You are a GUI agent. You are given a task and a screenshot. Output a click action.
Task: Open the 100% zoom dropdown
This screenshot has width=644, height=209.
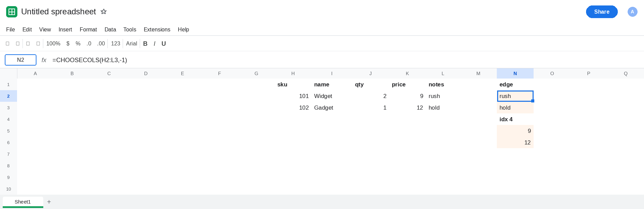[53, 44]
